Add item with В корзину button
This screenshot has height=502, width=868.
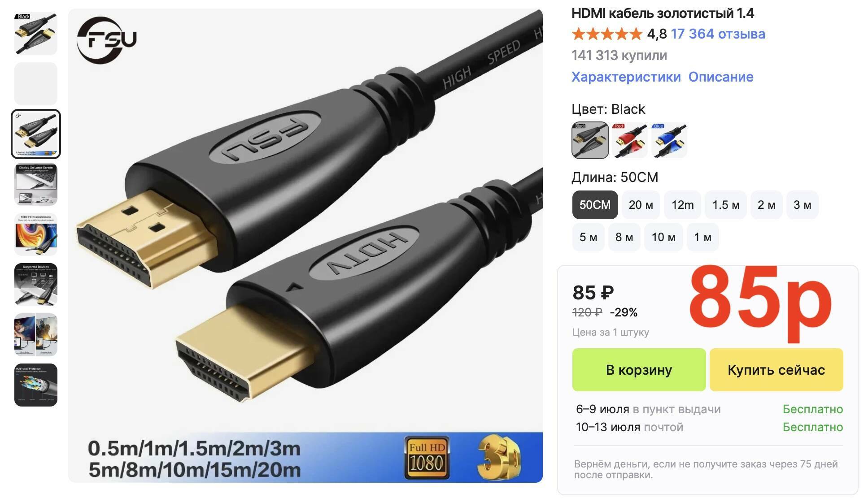[639, 370]
